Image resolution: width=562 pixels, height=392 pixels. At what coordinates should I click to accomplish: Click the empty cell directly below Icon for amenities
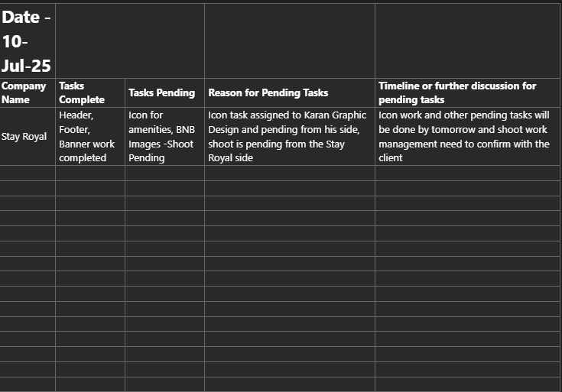164,173
